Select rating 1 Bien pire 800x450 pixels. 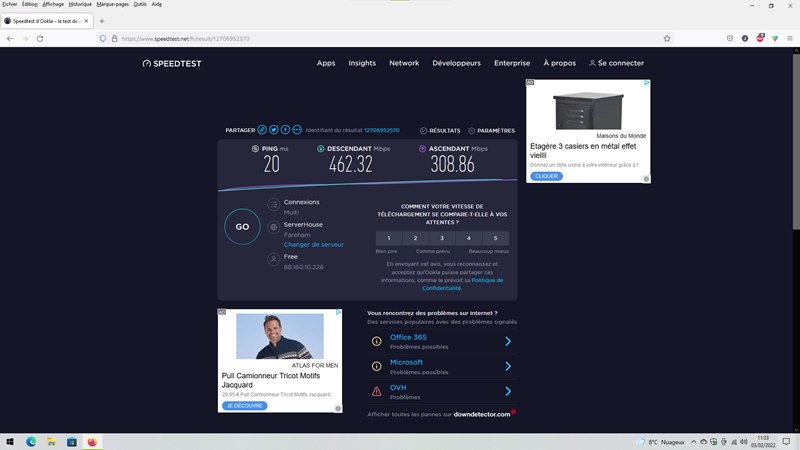(389, 238)
